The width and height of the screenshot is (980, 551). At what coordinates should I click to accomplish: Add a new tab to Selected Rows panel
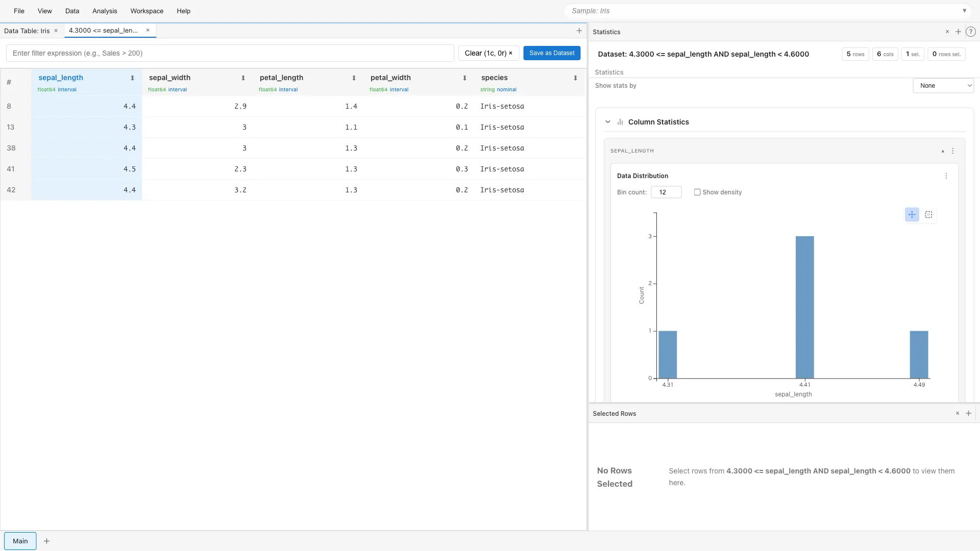click(968, 413)
